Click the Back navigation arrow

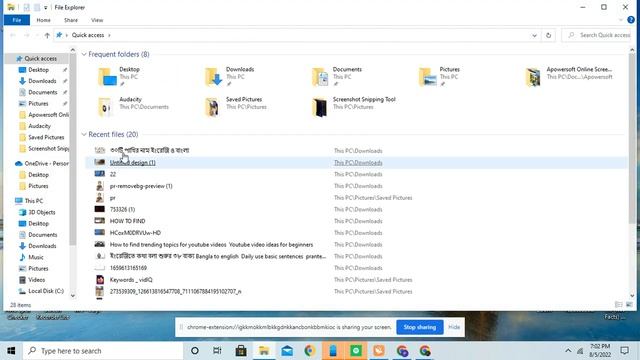(13, 36)
